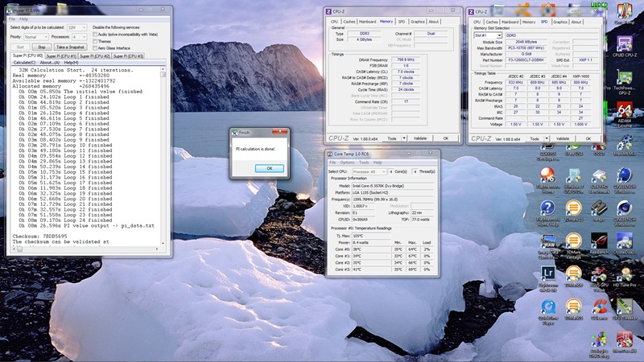Open the Lightroom Lr desktop icon
644x362 pixels.
point(547,279)
